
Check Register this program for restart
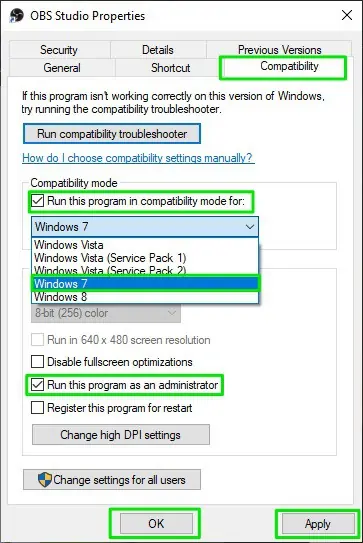pos(37,408)
